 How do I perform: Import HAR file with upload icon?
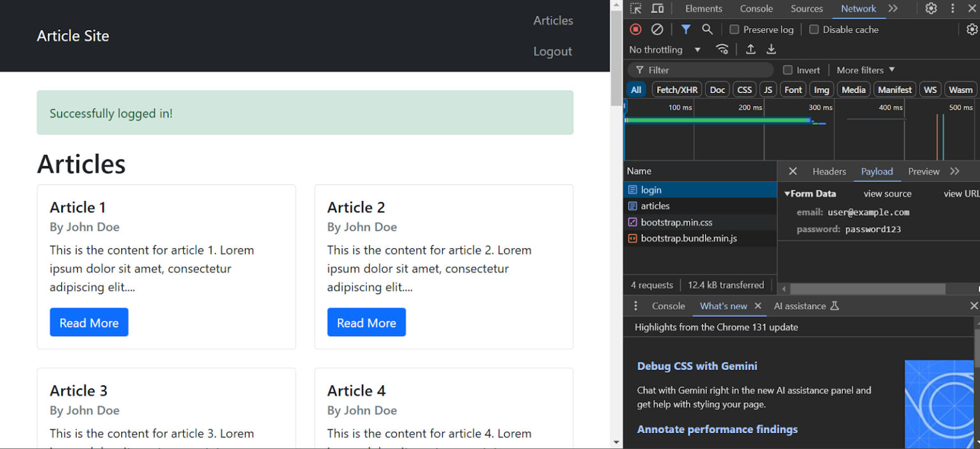750,49
